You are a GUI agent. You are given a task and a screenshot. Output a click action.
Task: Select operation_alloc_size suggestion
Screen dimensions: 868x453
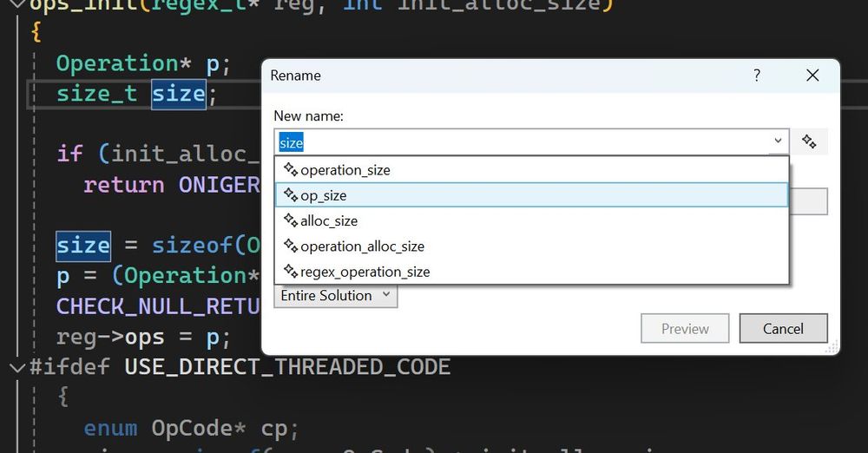click(x=531, y=246)
